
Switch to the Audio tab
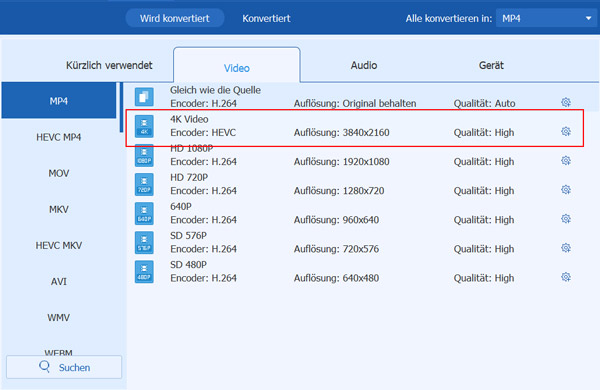(364, 65)
